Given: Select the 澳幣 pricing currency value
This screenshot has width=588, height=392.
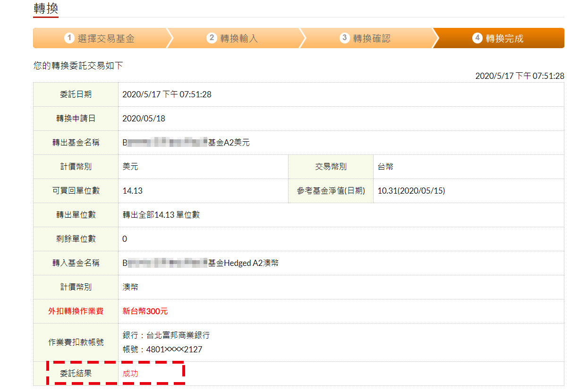Looking at the screenshot, I should click(130, 287).
